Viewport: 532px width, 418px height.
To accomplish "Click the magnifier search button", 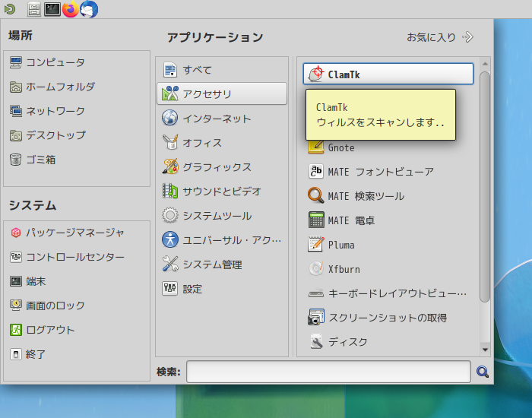I will (x=482, y=372).
